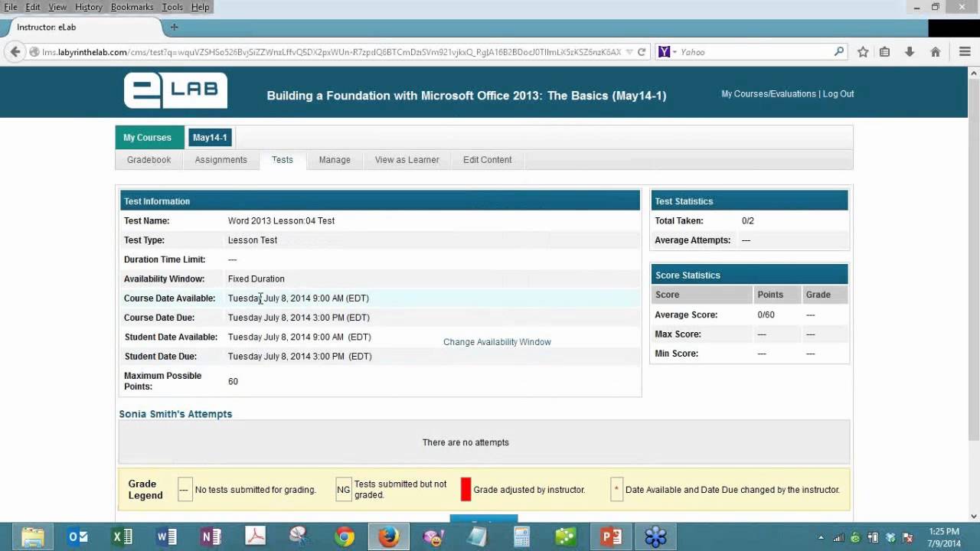Viewport: 980px width, 551px height.
Task: Click the My Courses button
Action: [x=149, y=138]
